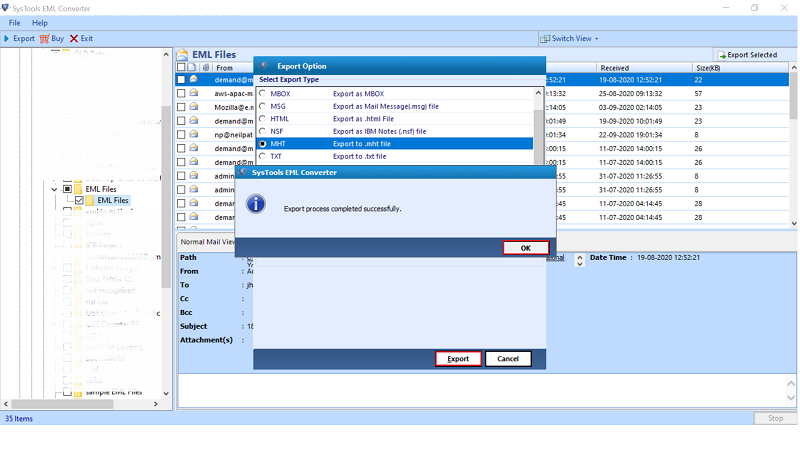Tick checkbox of 19-09-2020 10:01:49 row
The height and width of the screenshot is (450, 800).
(181, 121)
